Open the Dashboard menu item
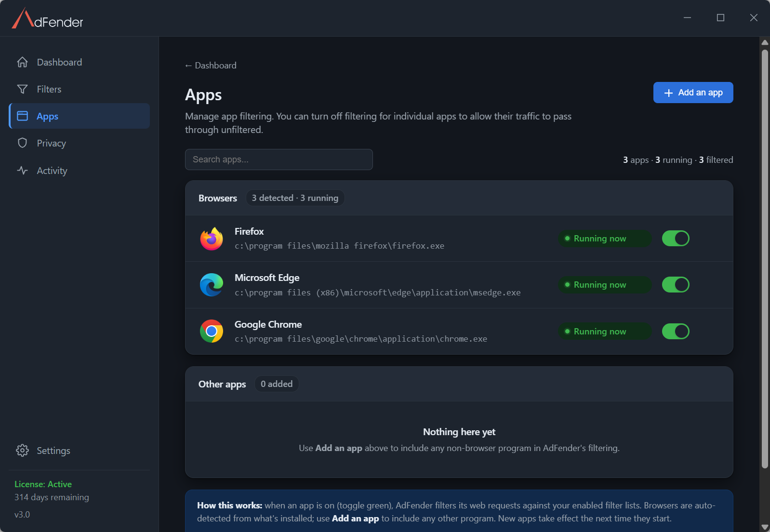Screen dimensions: 770x532 click(x=79, y=62)
